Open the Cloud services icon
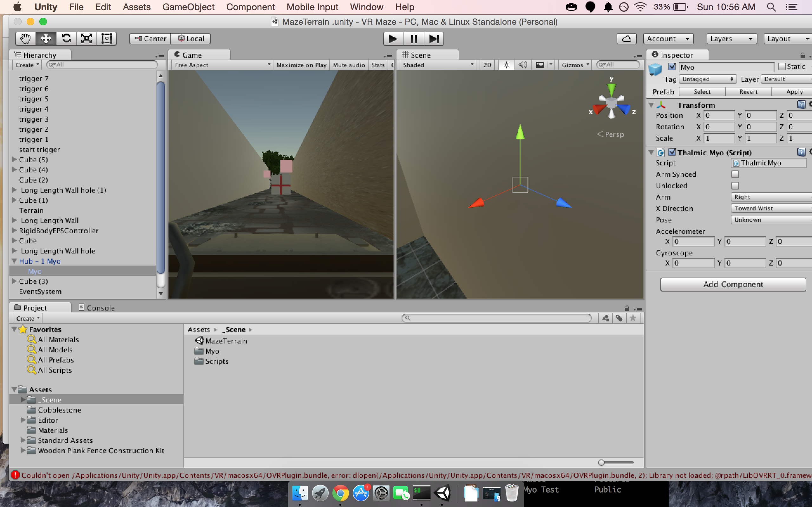Viewport: 812px width, 507px height. (x=626, y=39)
